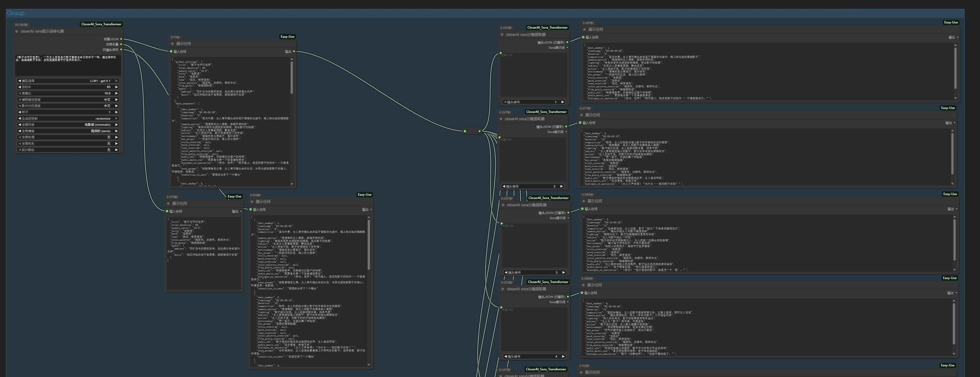Click the story prompt text box on the 提示词转化器 node

68,65
